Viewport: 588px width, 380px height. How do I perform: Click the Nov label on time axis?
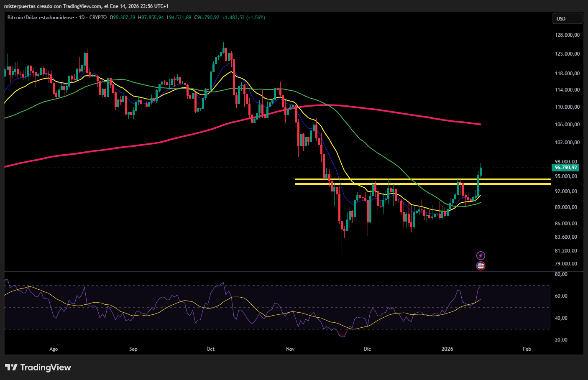290,349
